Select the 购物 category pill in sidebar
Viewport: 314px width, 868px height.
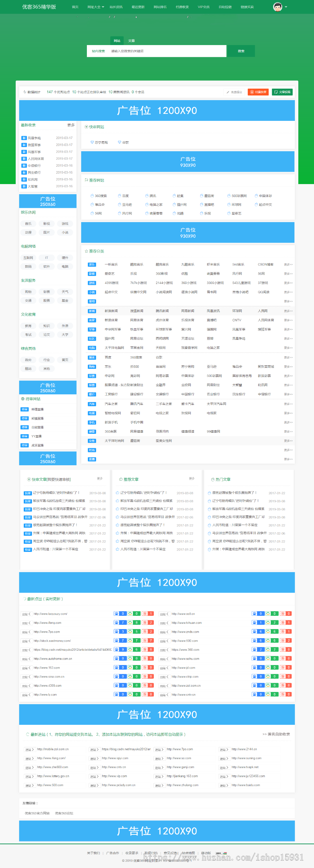pyautogui.click(x=28, y=292)
